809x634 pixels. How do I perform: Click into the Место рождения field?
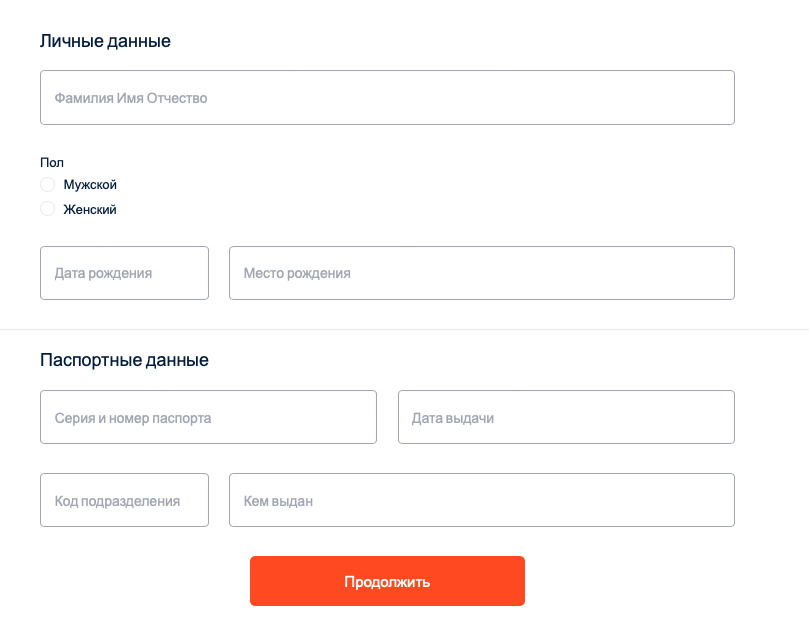pos(482,273)
